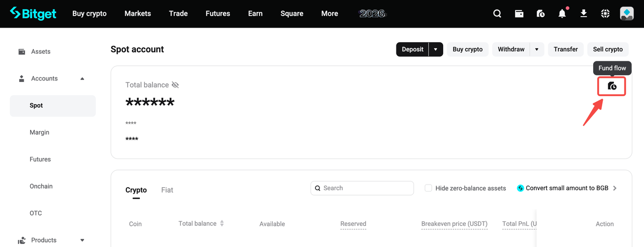This screenshot has height=247, width=644.
Task: Select Spot in the sidebar
Action: pos(53,106)
